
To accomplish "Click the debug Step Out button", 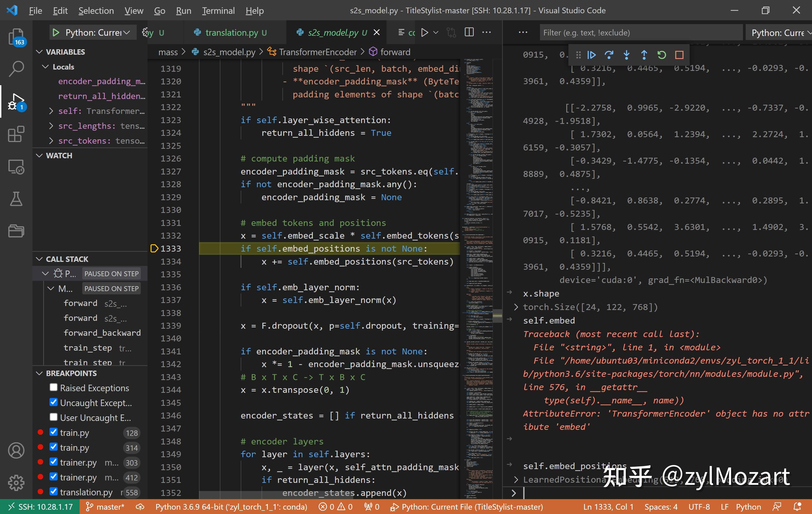I will (x=644, y=55).
